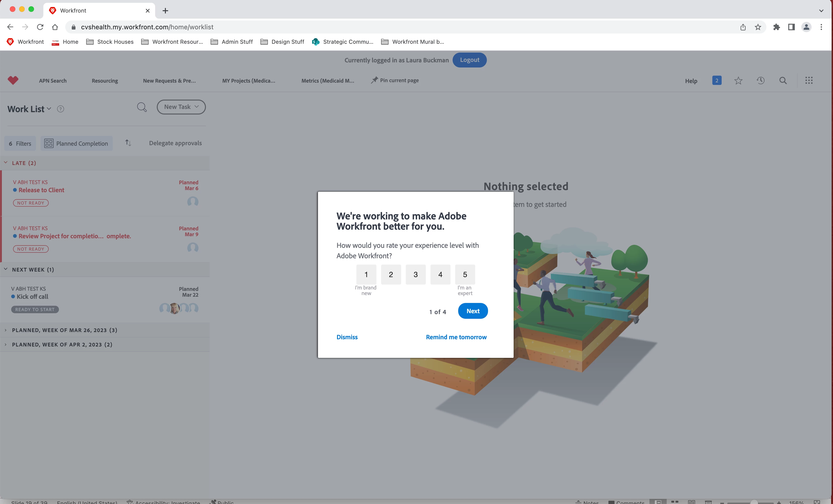Click the Workfront header search magnifier
This screenshot has width=833, height=504.
(783, 81)
